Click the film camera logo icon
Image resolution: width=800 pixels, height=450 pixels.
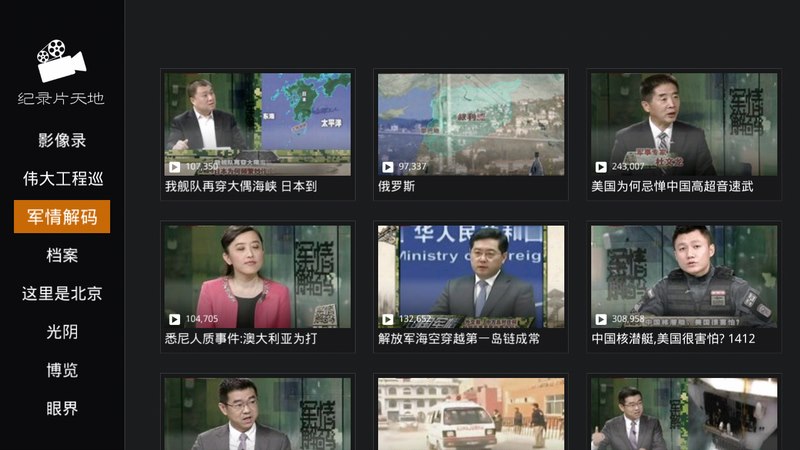[61, 60]
